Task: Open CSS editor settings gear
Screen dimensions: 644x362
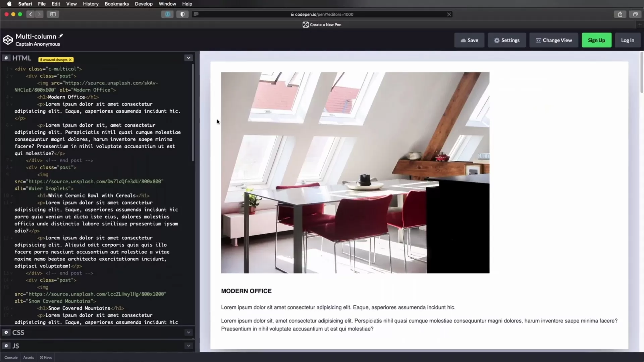Action: pyautogui.click(x=6, y=332)
